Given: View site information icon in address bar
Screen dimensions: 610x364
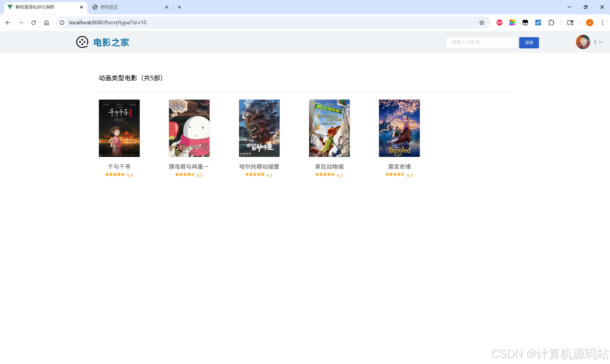Looking at the screenshot, I should pyautogui.click(x=62, y=23).
